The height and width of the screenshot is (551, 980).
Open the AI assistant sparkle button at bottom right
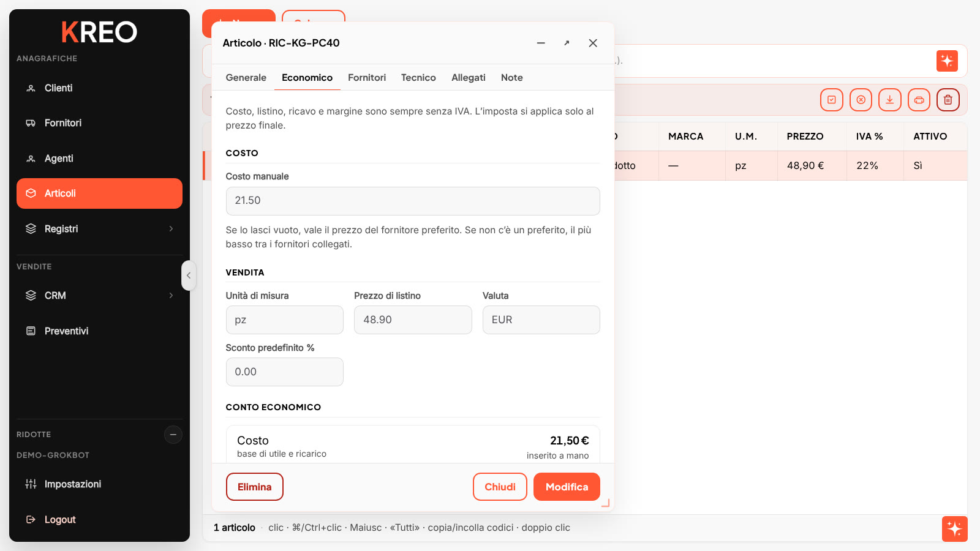pyautogui.click(x=955, y=529)
